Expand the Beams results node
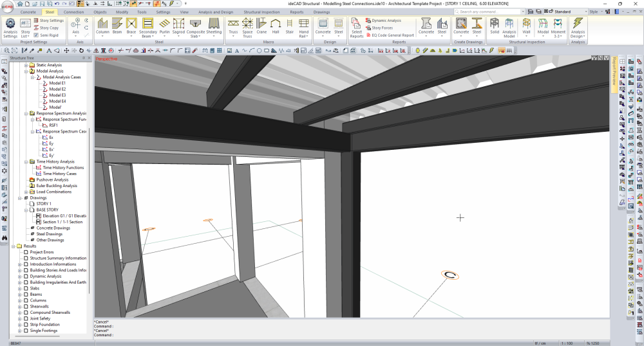 click(x=20, y=295)
